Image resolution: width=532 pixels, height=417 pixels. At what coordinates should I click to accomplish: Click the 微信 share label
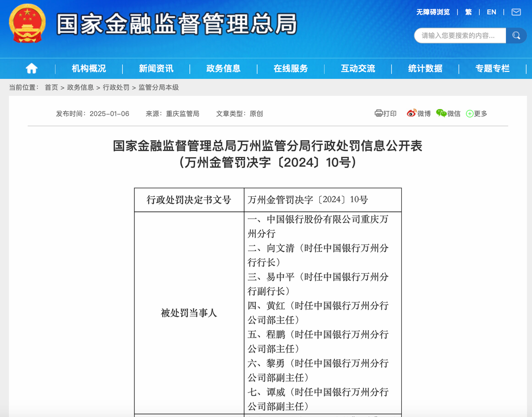(x=454, y=114)
